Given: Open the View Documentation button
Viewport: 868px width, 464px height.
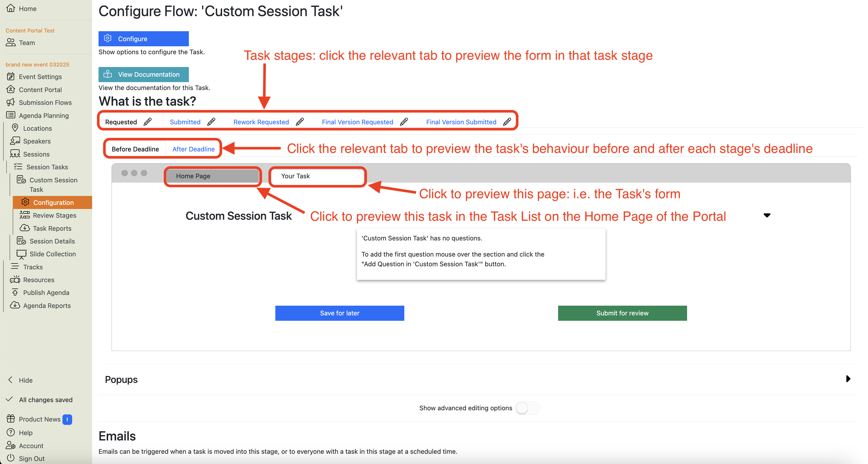Looking at the screenshot, I should pyautogui.click(x=144, y=74).
